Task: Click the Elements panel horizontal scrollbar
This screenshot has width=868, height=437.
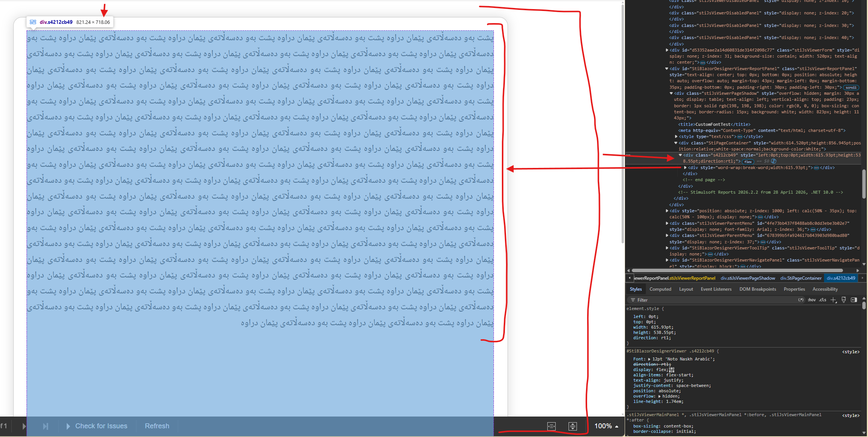Action: coord(737,271)
